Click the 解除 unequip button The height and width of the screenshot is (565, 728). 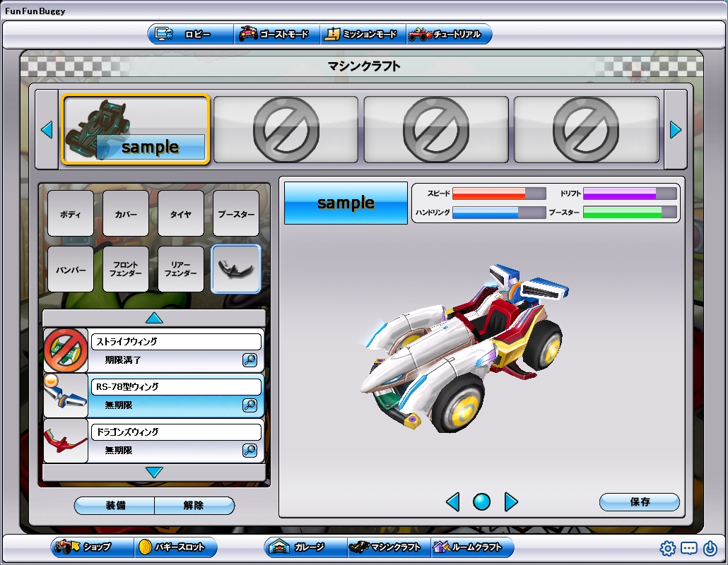pos(194,505)
